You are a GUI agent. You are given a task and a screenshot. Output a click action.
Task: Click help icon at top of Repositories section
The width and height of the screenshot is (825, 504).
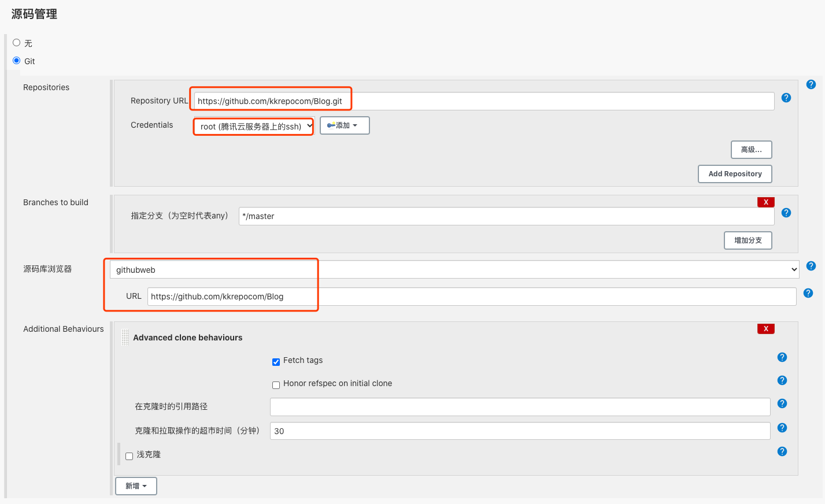811,84
